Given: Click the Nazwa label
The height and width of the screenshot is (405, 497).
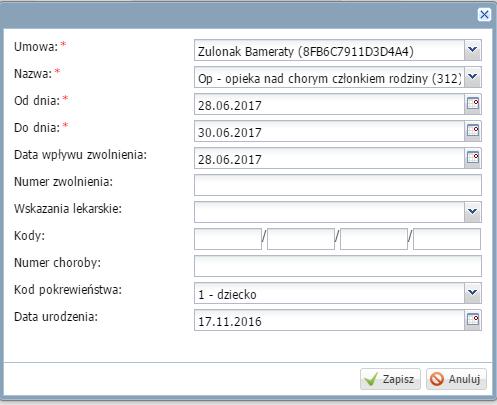Looking at the screenshot, I should [x=33, y=74].
